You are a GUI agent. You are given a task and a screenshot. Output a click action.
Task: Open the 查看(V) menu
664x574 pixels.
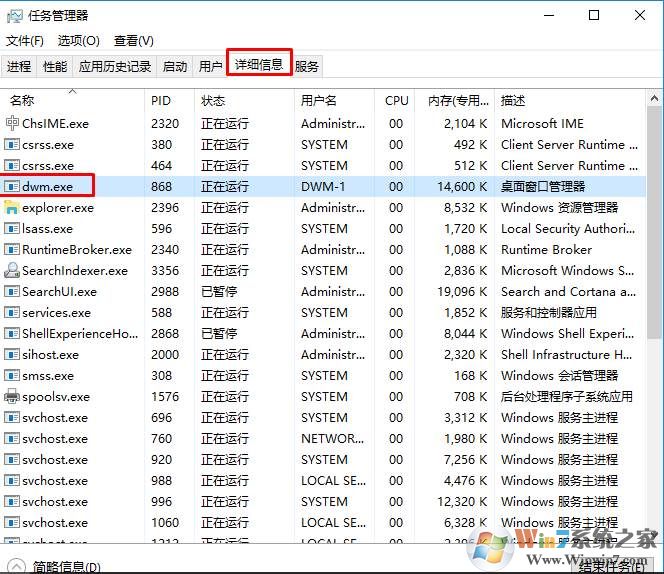134,41
